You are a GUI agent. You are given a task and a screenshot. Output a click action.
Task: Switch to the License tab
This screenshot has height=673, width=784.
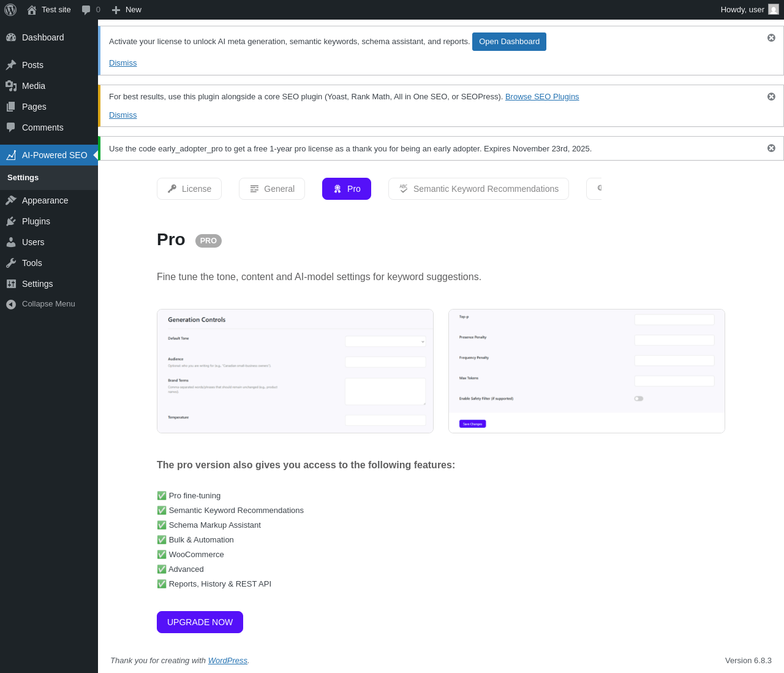click(x=189, y=189)
